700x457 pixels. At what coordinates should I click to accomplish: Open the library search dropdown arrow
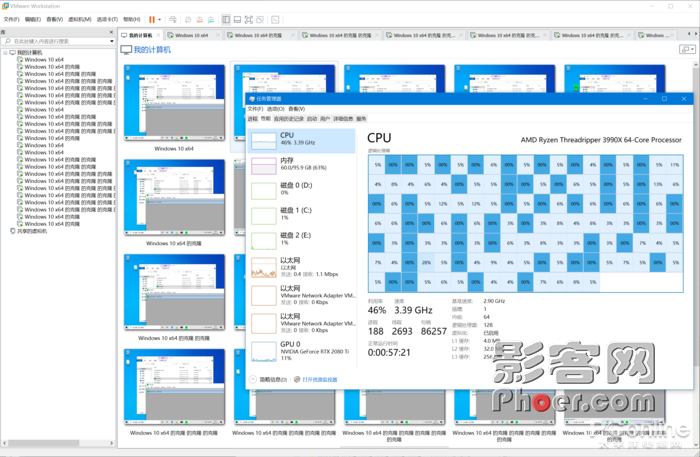tap(112, 41)
